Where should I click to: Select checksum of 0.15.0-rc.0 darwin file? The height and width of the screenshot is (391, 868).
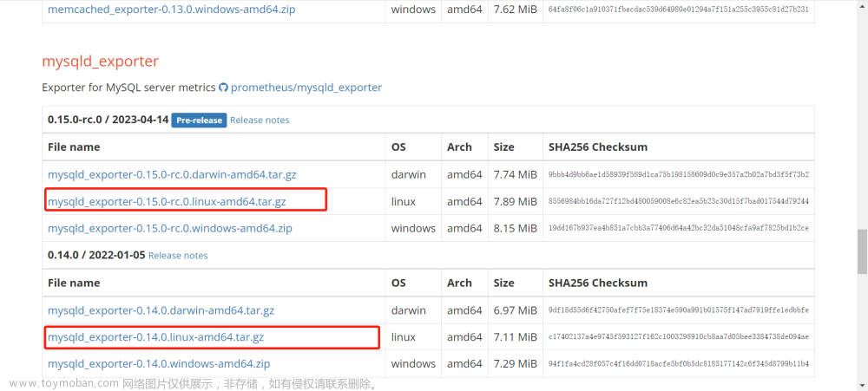pyautogui.click(x=679, y=175)
